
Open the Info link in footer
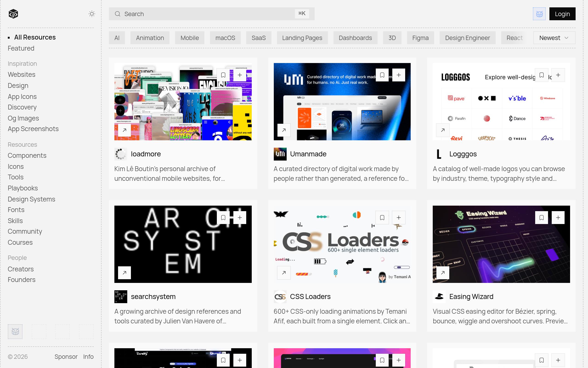[88, 356]
